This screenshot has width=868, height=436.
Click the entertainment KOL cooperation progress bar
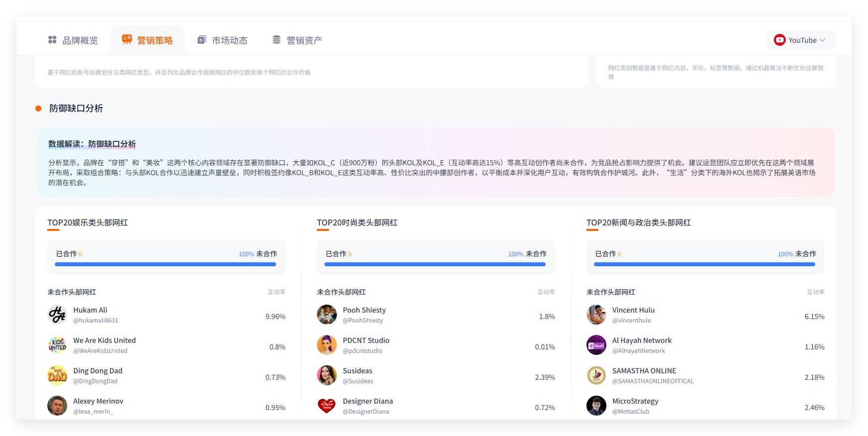165,264
